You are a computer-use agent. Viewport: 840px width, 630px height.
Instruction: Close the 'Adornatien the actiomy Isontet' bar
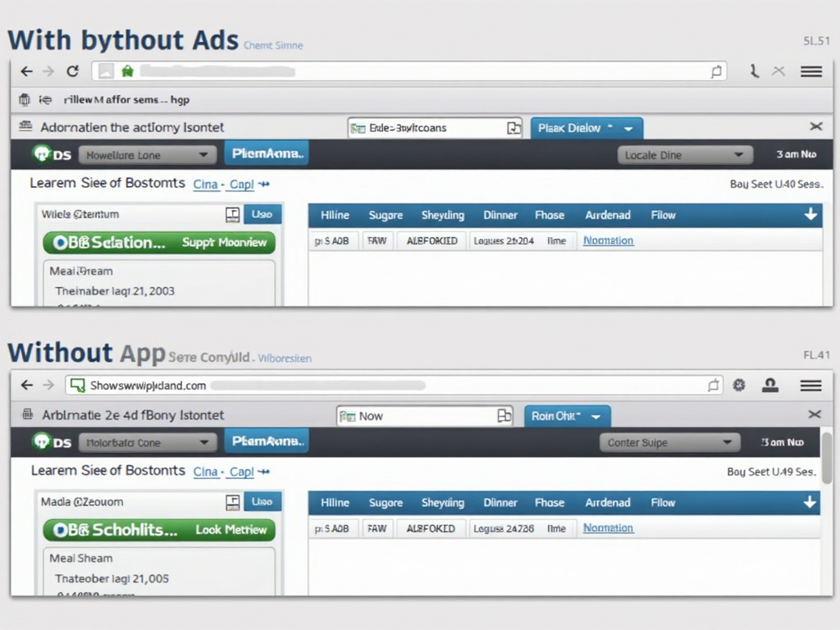816,126
